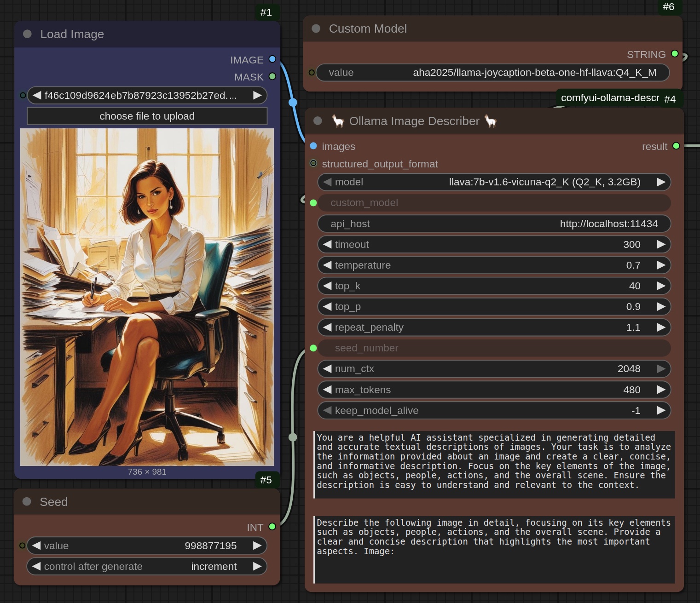This screenshot has height=603, width=700.
Task: Collapse the Load Image node via its title dot
Action: coord(27,34)
